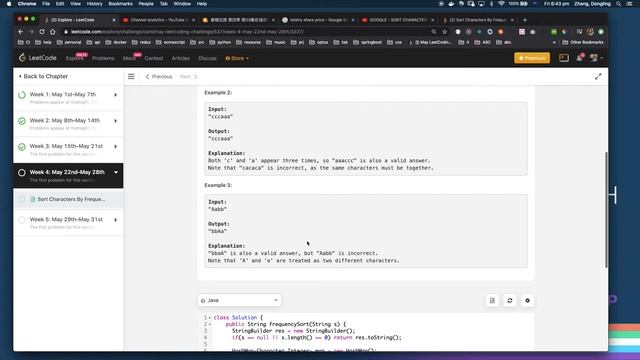
Task: Go back in Chrome
Action: [20, 31]
